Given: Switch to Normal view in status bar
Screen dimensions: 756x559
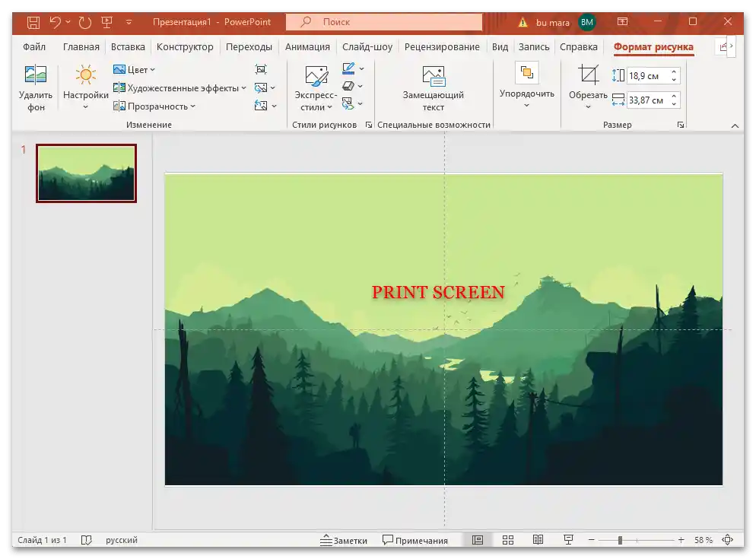Looking at the screenshot, I should 478,539.
